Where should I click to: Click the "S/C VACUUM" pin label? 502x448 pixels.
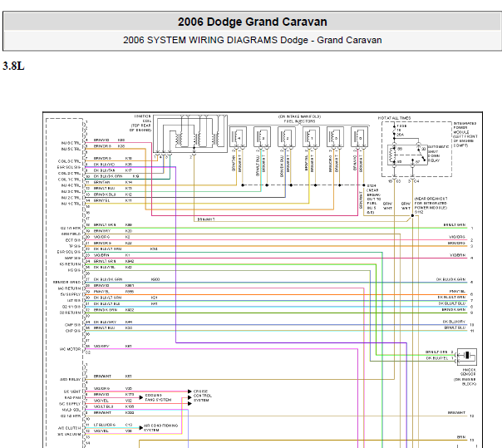click(69, 434)
